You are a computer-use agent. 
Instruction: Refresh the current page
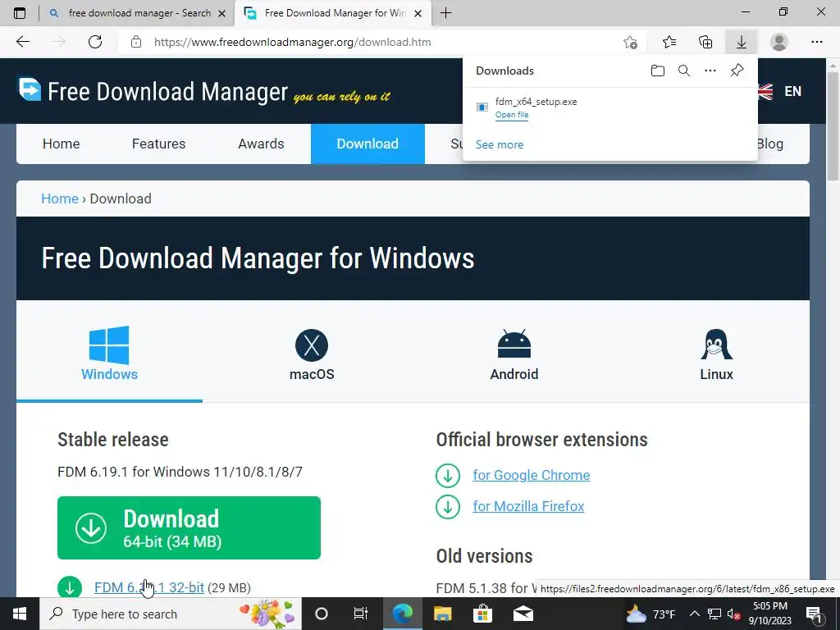pos(95,42)
